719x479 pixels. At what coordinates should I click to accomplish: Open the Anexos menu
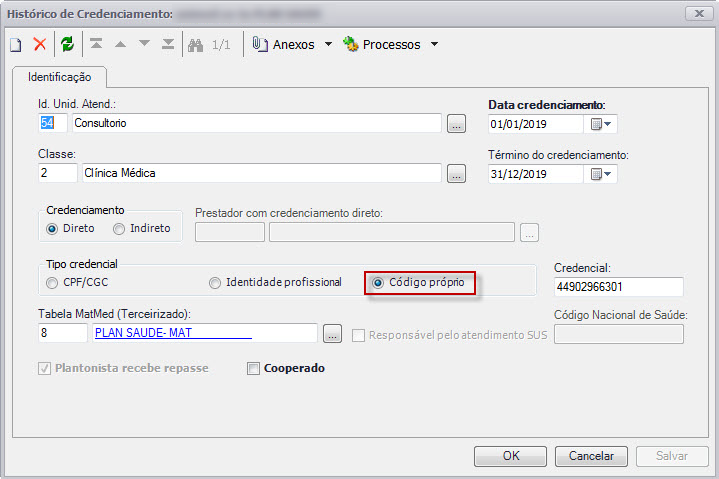(x=293, y=44)
